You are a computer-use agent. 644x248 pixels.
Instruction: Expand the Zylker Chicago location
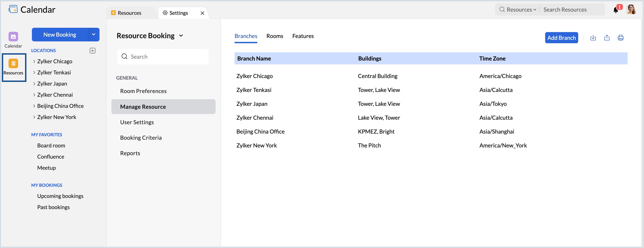(34, 61)
